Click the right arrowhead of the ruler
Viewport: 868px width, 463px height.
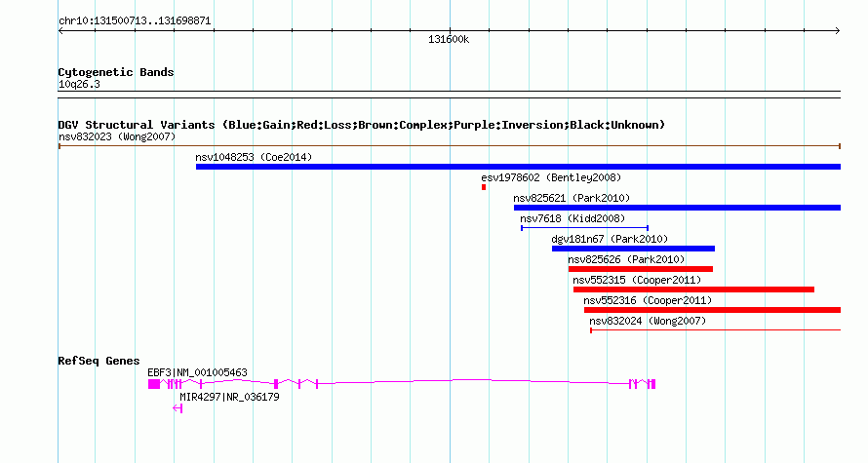(x=838, y=31)
